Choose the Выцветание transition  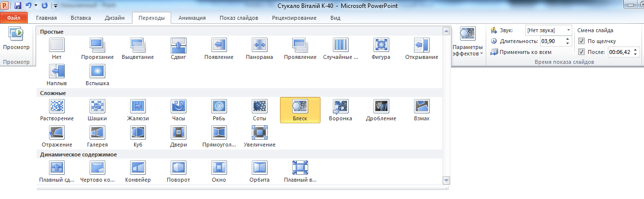[138, 49]
